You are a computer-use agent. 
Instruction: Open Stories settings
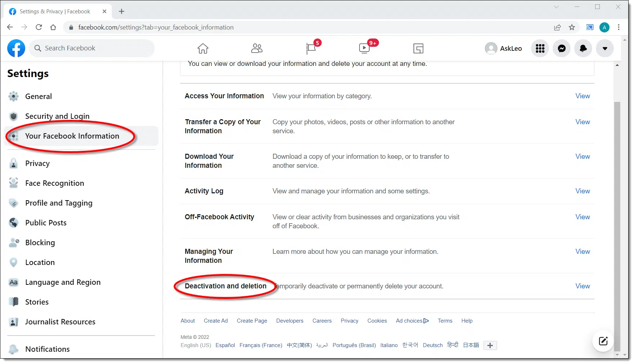click(81, 302)
